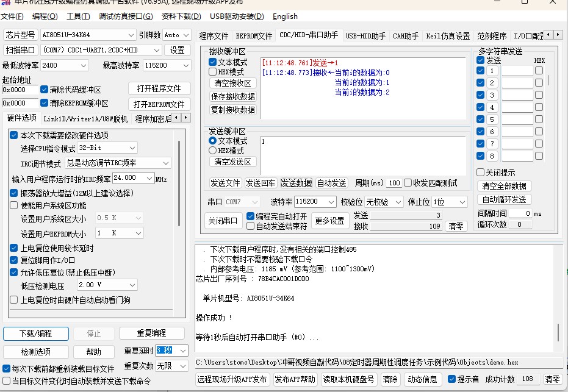Click 周期(ms) input field showing 100
The height and width of the screenshot is (392, 568).
(394, 183)
